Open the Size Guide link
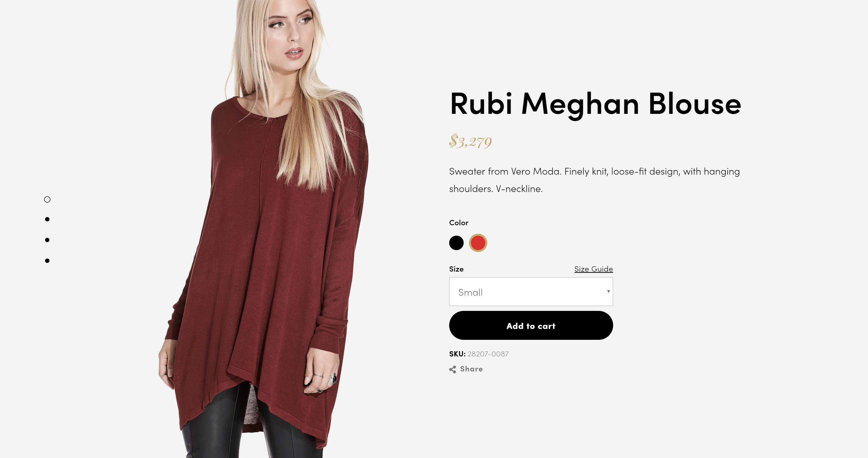Viewport: 868px width, 458px height. click(593, 269)
